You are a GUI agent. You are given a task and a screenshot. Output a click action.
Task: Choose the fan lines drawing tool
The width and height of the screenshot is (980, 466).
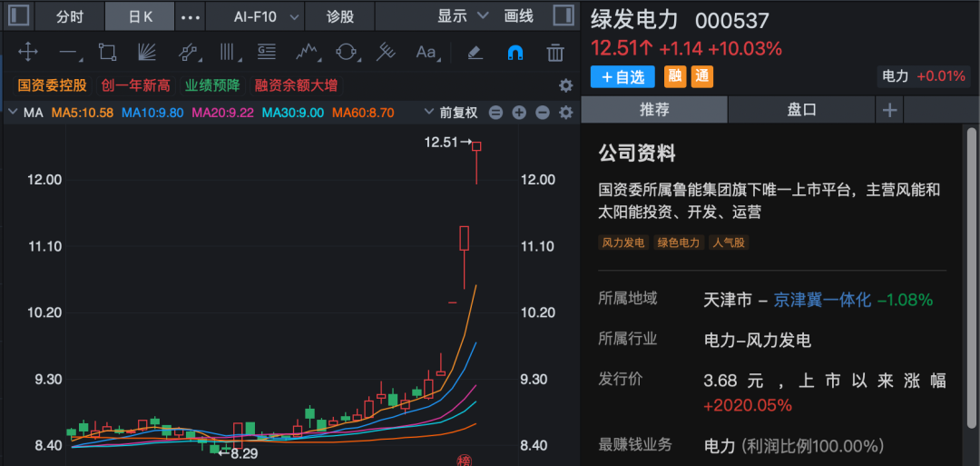click(x=147, y=53)
